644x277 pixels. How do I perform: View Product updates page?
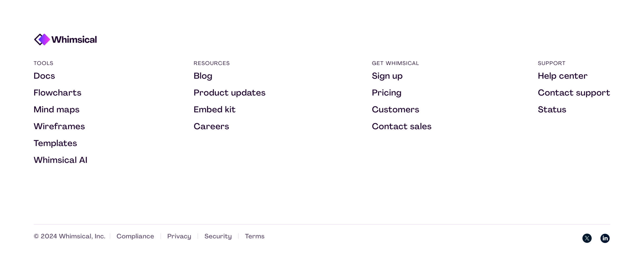coord(229,93)
